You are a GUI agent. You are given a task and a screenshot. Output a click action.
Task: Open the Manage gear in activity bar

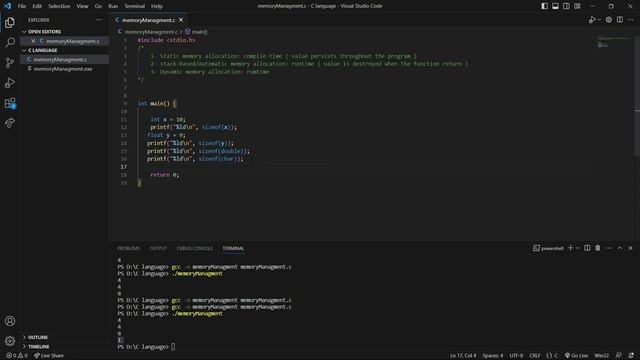pyautogui.click(x=10, y=340)
